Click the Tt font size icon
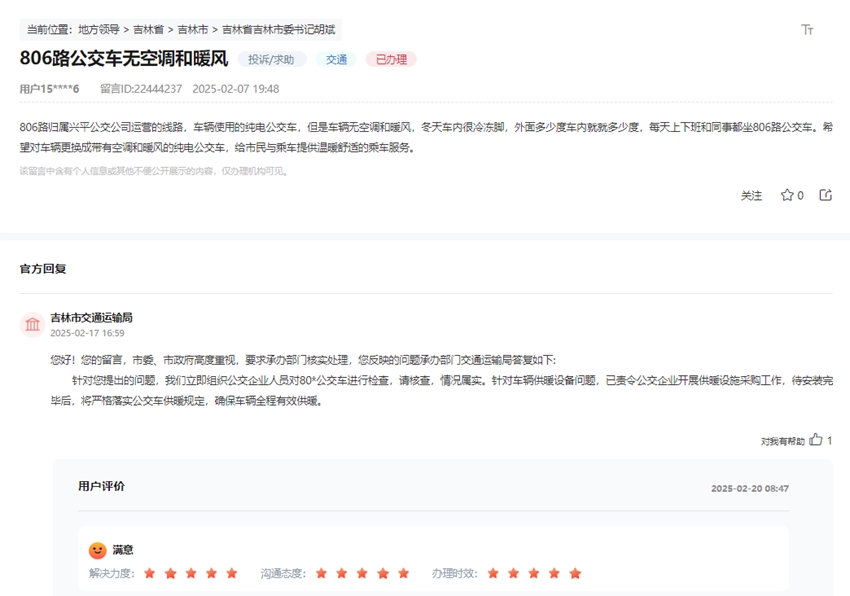The height and width of the screenshot is (596, 850). [x=808, y=30]
